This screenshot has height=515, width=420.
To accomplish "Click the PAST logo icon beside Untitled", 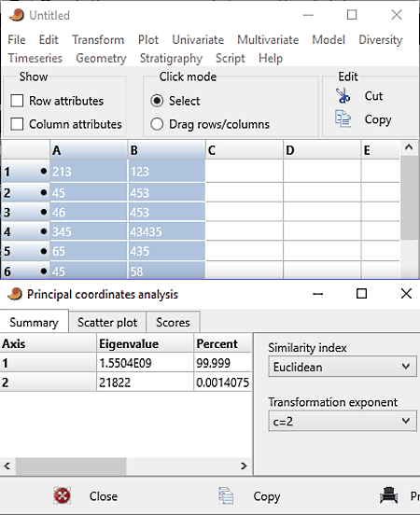I will (x=17, y=15).
